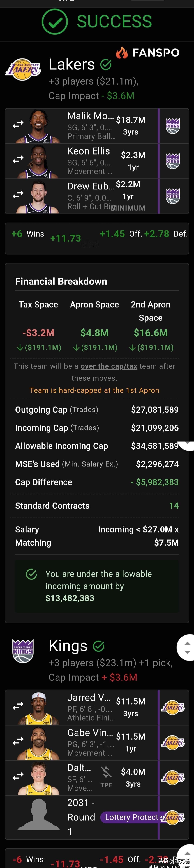The height and width of the screenshot is (868, 194).
Task: Click swap arrows icon beside Drew Eubanks
Action: click(x=18, y=194)
